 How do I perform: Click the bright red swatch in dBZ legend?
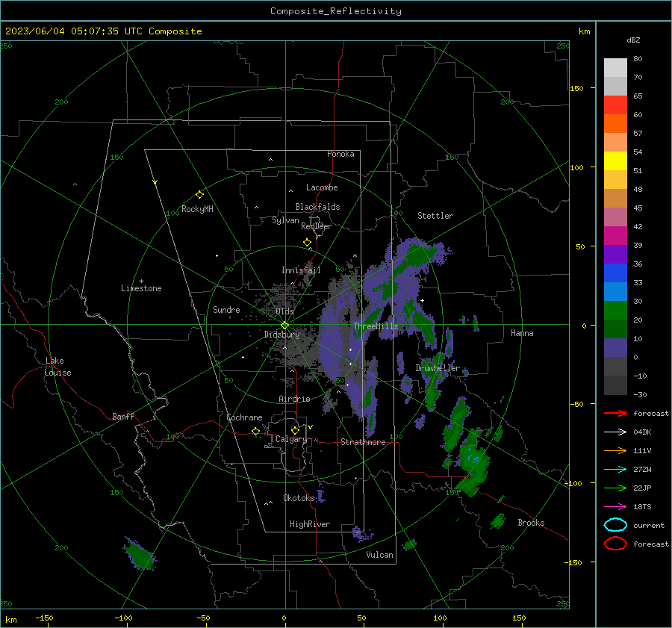(x=615, y=105)
